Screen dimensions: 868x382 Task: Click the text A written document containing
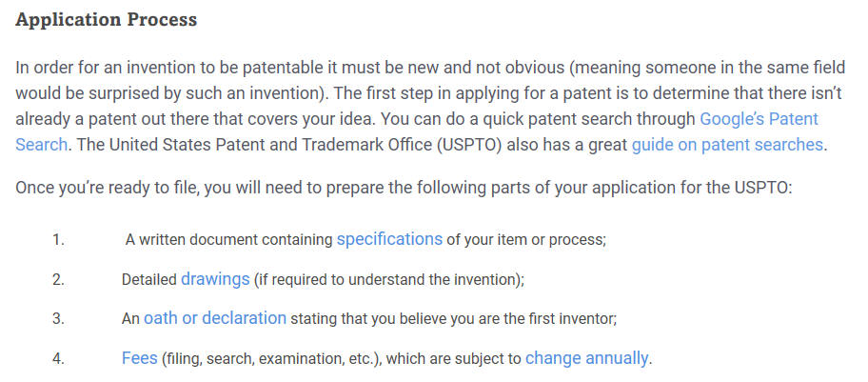coord(228,240)
